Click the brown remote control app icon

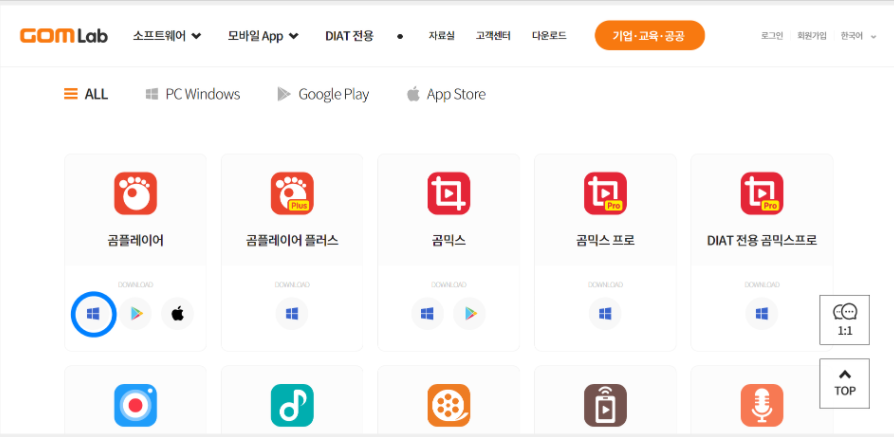(605, 405)
